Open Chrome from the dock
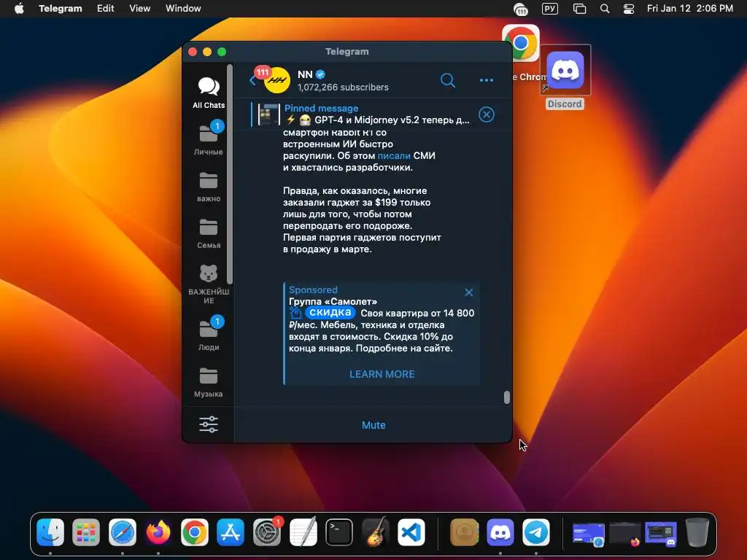 point(194,532)
